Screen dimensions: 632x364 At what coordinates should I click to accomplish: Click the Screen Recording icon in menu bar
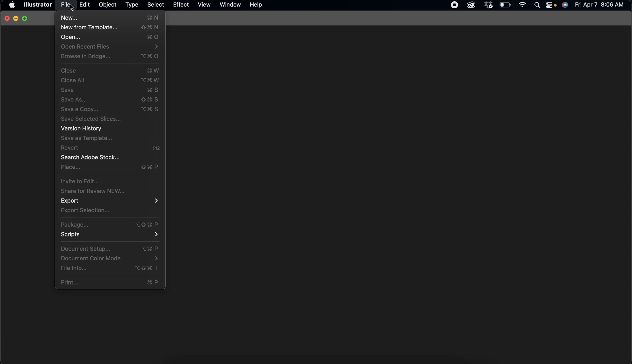(455, 5)
